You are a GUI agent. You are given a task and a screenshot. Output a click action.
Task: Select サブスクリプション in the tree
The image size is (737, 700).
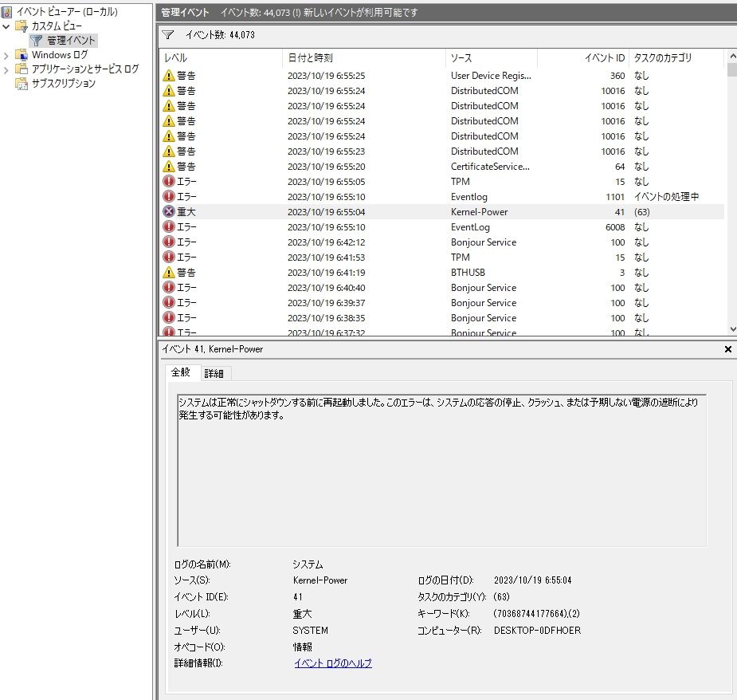tap(64, 84)
